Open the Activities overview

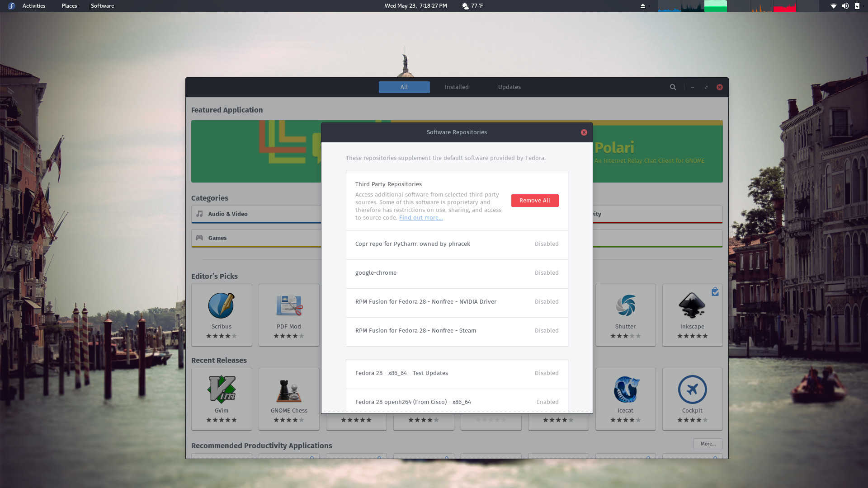(x=34, y=6)
